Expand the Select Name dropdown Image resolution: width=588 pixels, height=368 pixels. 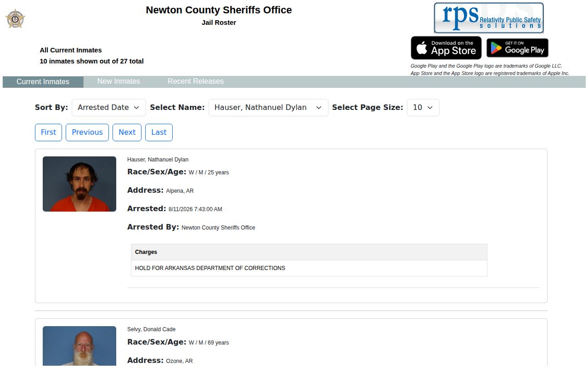268,108
